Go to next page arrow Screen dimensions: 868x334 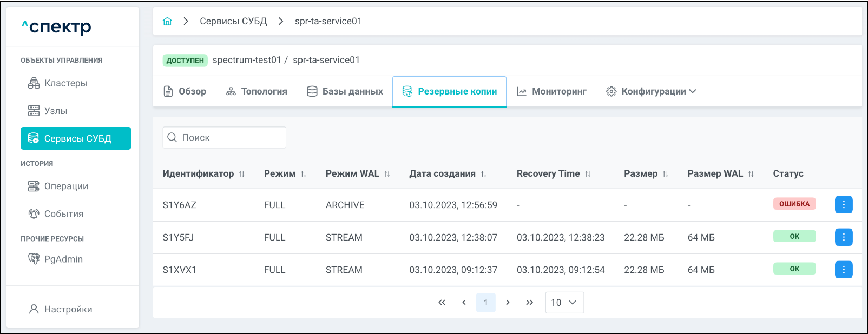[508, 303]
